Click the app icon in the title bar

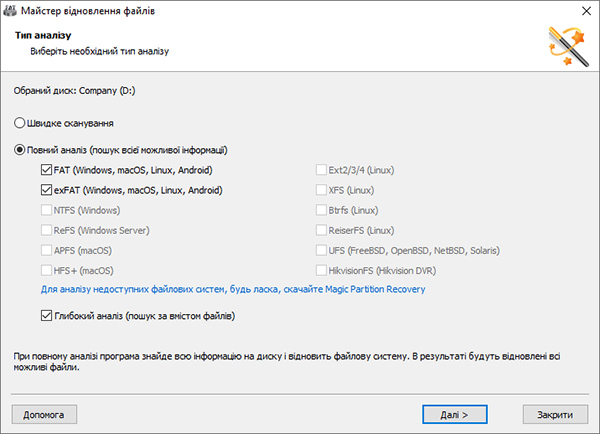click(x=10, y=11)
